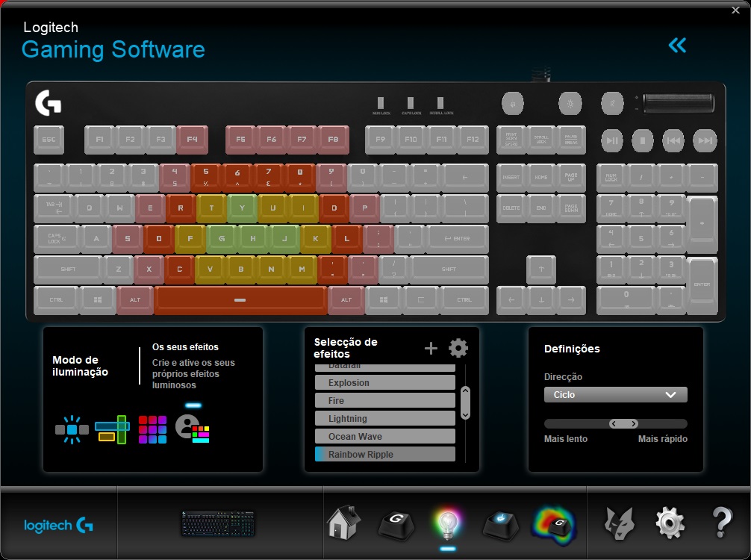
Task: Click the F12 key
Action: pyautogui.click(x=473, y=140)
